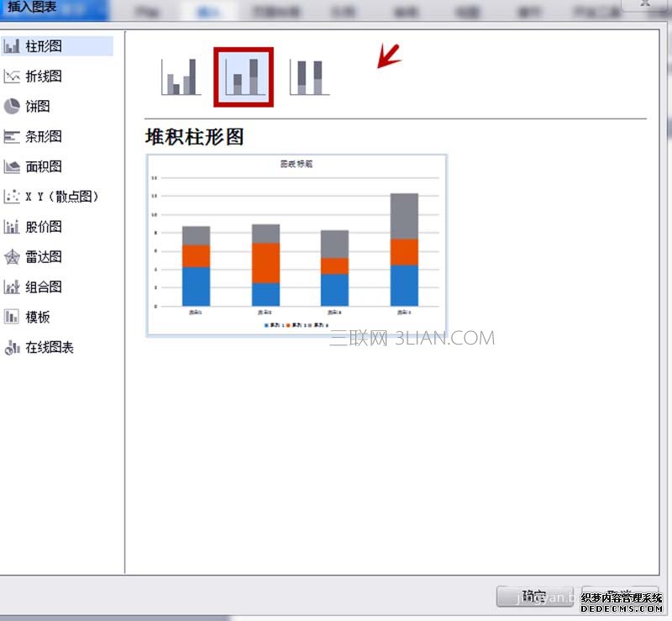Open the 饼图 category label
Image resolution: width=672 pixels, height=621 pixels.
point(37,107)
